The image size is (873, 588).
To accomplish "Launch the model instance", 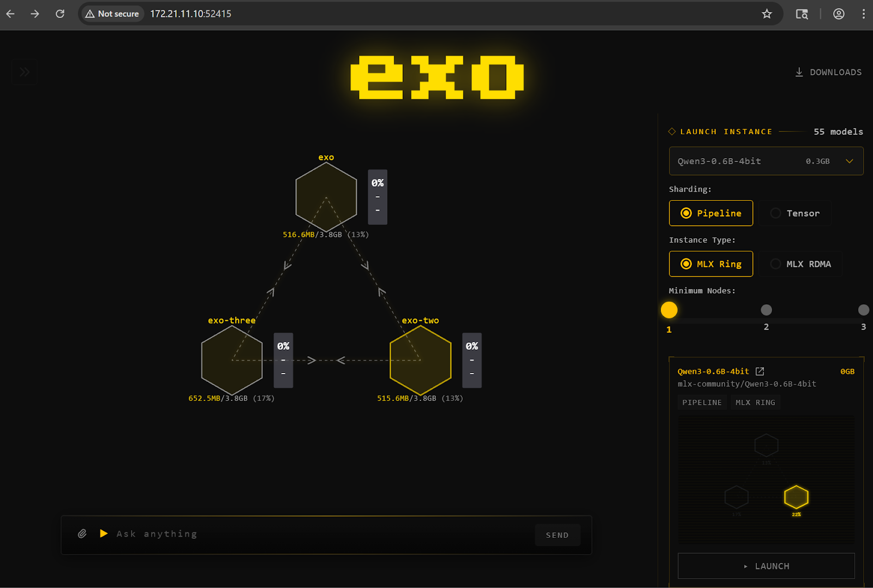I will [766, 566].
